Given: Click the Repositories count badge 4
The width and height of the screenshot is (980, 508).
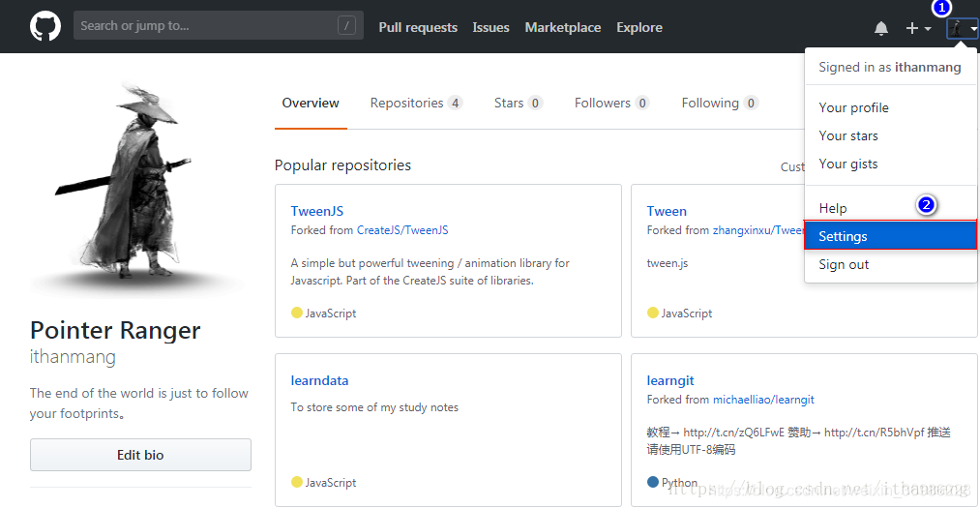Looking at the screenshot, I should [x=455, y=104].
